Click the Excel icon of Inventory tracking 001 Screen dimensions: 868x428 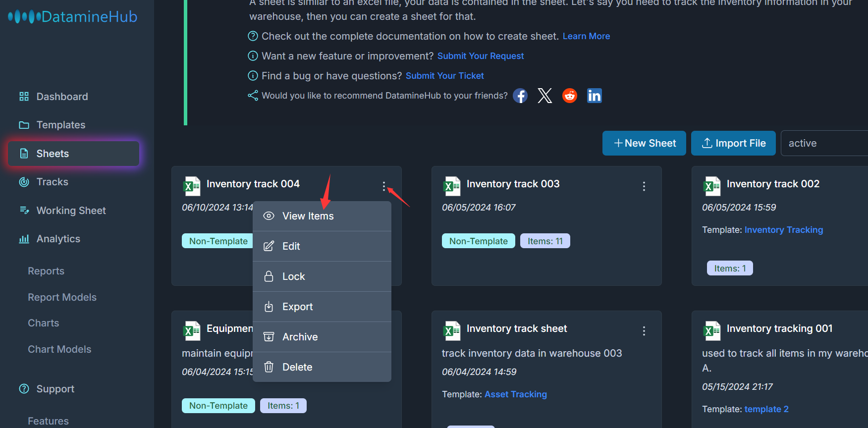click(712, 331)
